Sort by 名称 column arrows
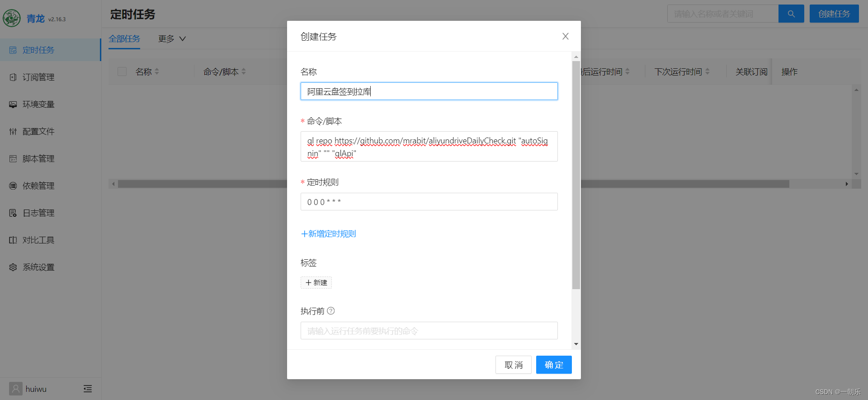Screen dimensions: 868x400 coord(157,71)
